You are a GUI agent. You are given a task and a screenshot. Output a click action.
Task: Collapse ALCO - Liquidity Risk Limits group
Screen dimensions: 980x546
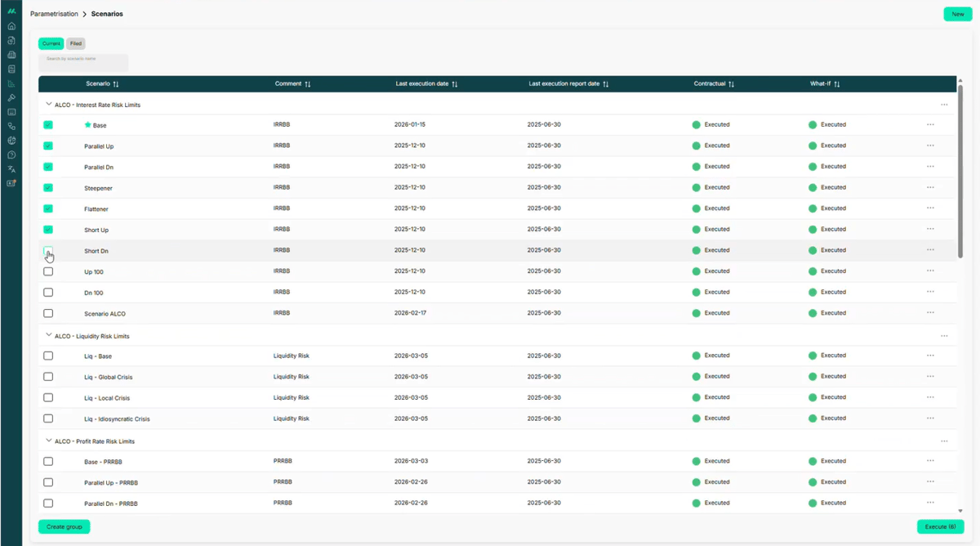click(x=48, y=336)
